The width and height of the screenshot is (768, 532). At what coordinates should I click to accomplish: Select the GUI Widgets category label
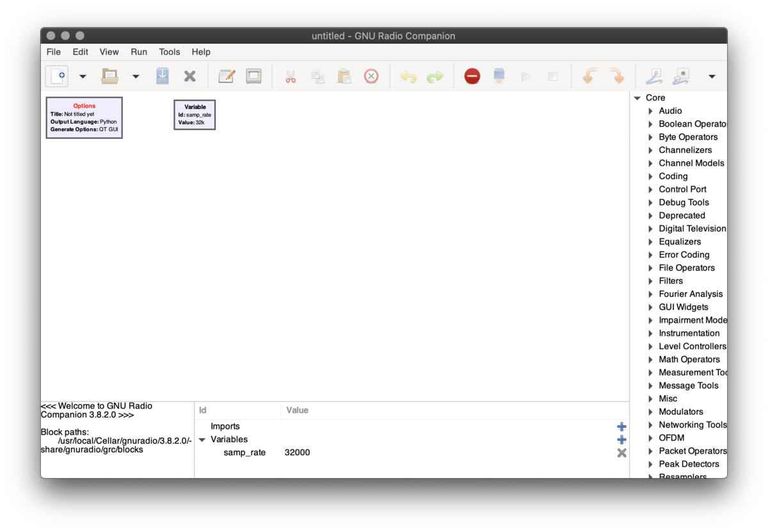(684, 307)
